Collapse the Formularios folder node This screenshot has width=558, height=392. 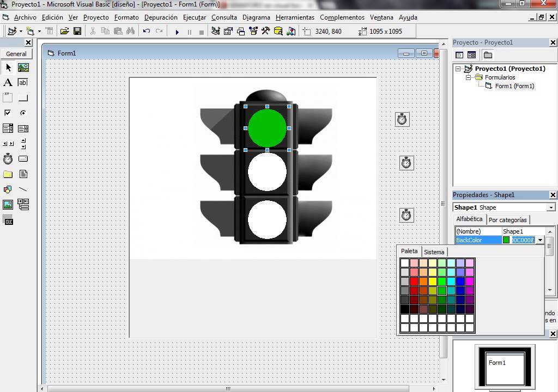[x=468, y=77]
